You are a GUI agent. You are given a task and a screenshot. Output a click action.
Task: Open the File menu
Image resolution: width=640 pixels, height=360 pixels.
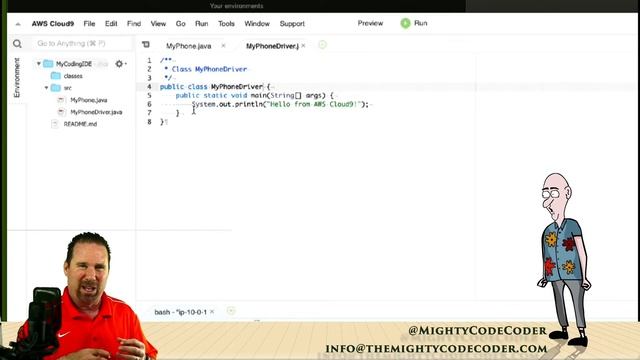pyautogui.click(x=89, y=24)
